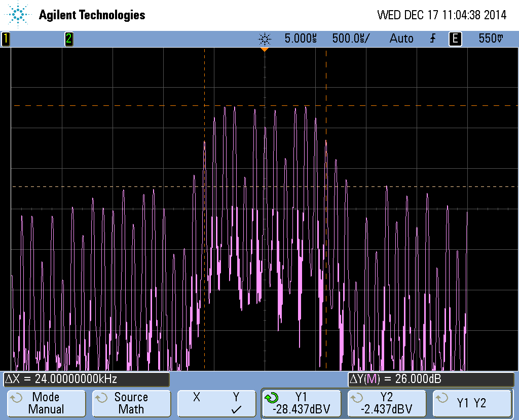Click the knob icon on the Mode softkey
The width and height of the screenshot is (519, 420).
click(x=16, y=398)
